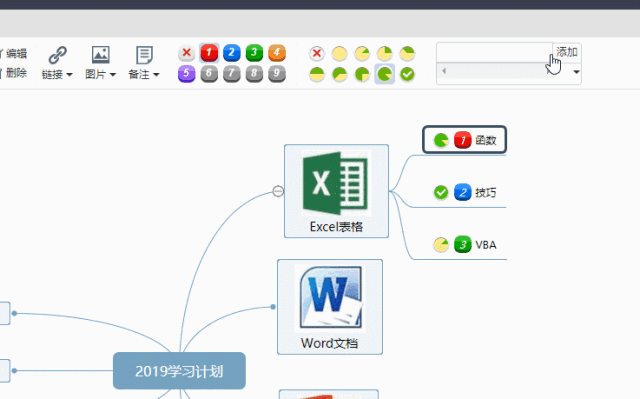Set progress to three-eighths pie icon

coord(407,53)
